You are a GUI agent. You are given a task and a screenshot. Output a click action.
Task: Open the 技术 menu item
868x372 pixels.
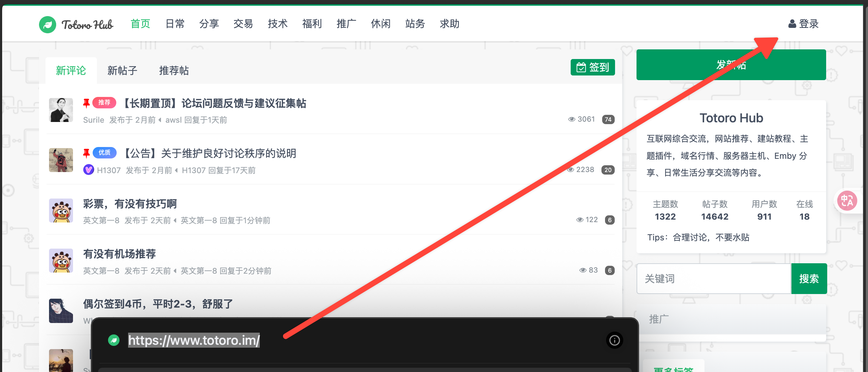pos(278,24)
